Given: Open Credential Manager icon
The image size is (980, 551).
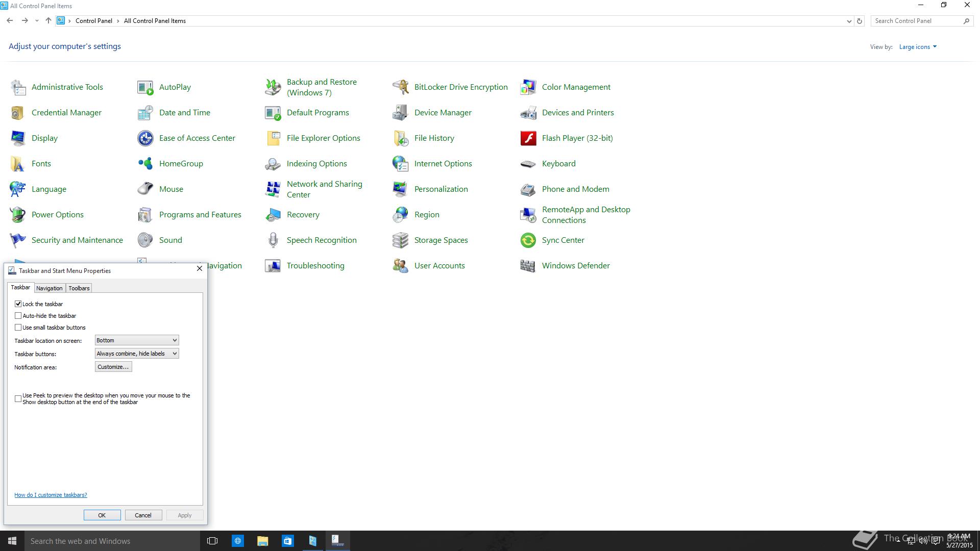Looking at the screenshot, I should (x=18, y=113).
